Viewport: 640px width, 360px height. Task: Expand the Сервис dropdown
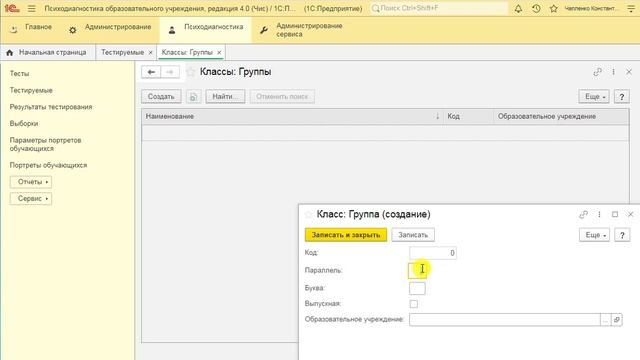coord(31,199)
